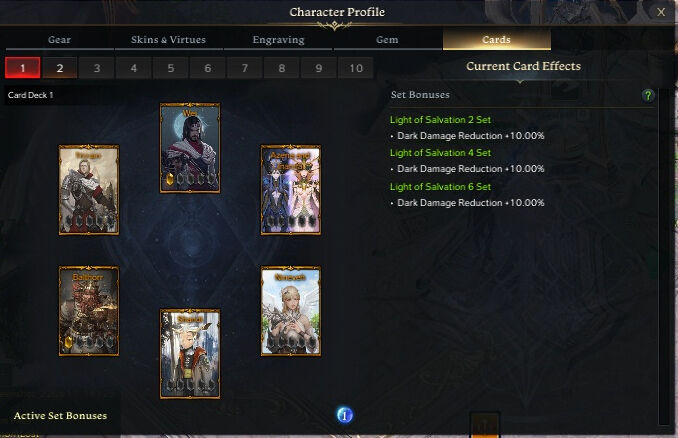Choose card deck slot 10
The height and width of the screenshot is (438, 678).
click(x=356, y=68)
